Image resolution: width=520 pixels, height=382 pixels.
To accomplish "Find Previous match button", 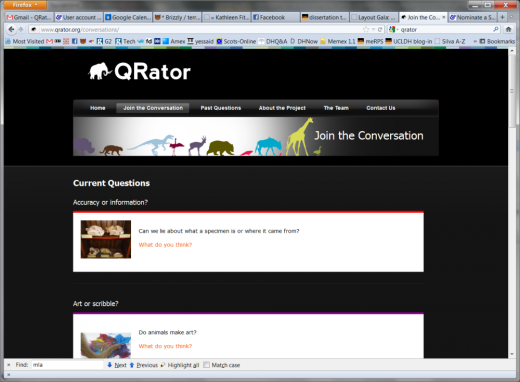I will [144, 365].
